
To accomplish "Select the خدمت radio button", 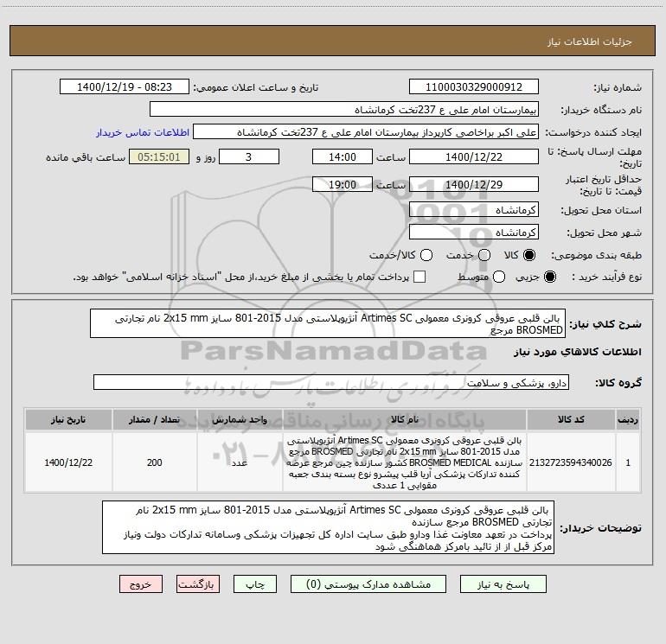I will coord(484,255).
